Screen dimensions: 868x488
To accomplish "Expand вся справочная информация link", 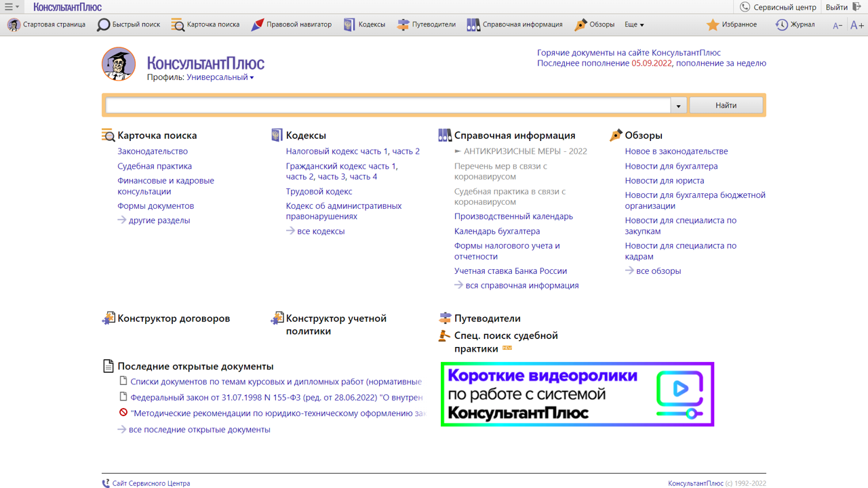I will [517, 285].
